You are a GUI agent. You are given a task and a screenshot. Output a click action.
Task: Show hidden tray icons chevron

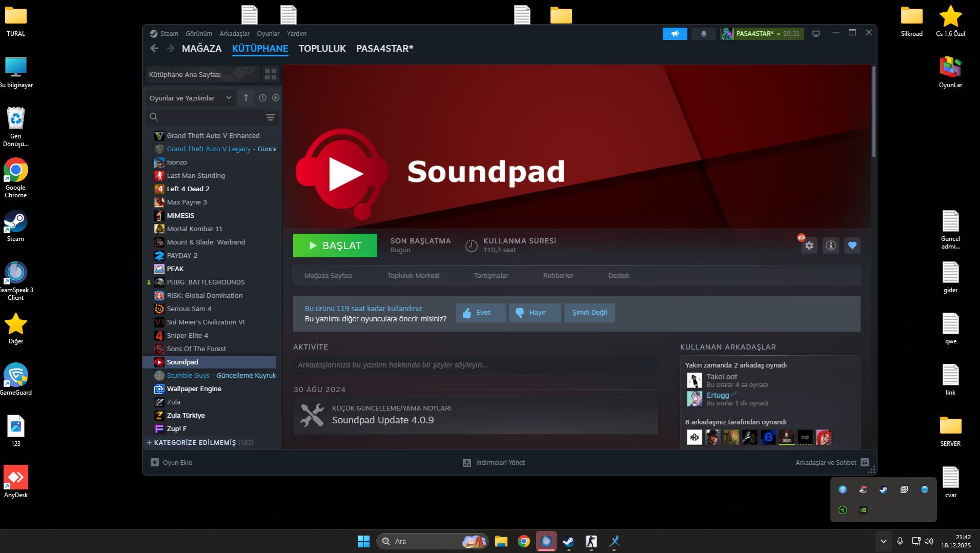[883, 541]
